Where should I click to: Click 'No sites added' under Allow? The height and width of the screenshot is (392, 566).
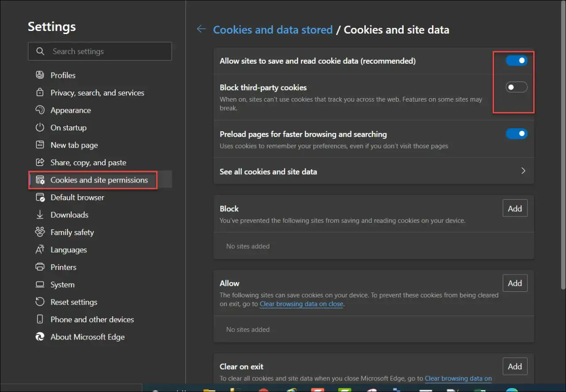[248, 330]
